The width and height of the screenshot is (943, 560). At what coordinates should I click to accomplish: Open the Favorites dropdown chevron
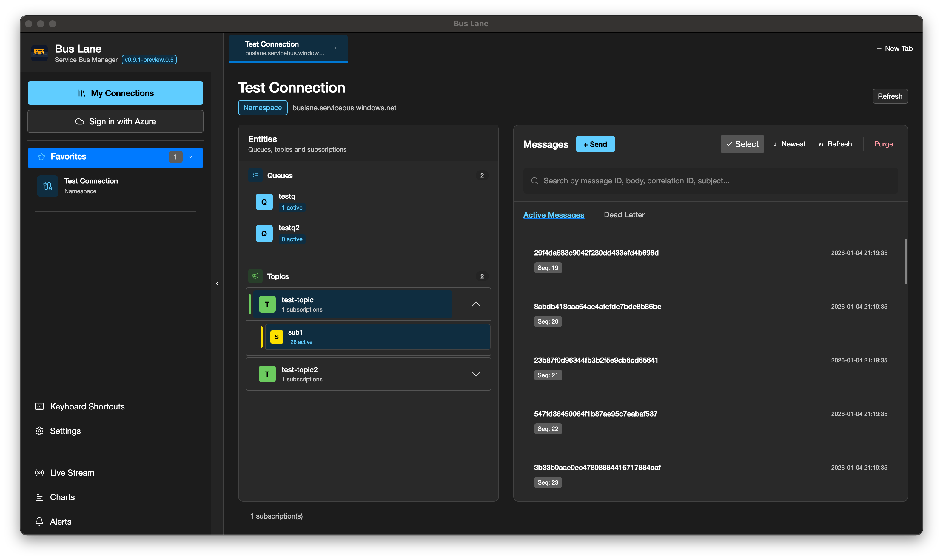point(190,157)
